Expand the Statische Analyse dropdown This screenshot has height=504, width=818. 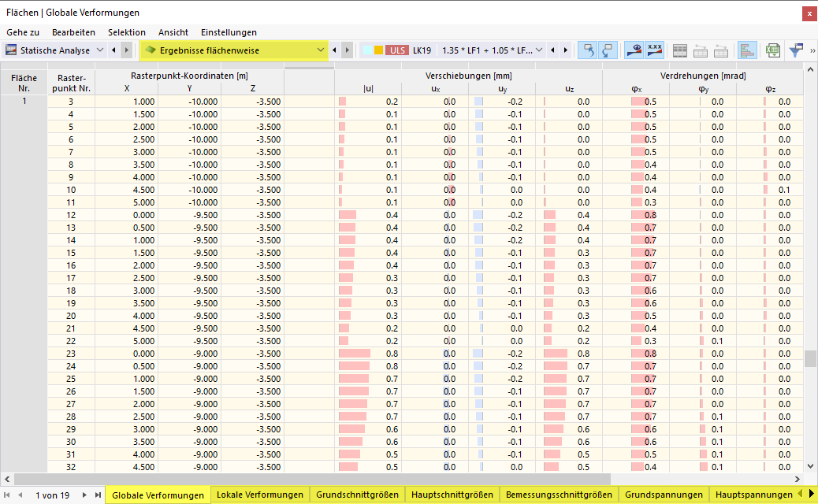(100, 50)
